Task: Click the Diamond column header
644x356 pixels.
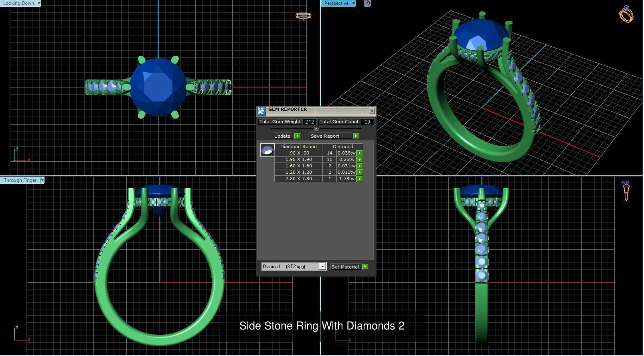Action: (x=343, y=146)
